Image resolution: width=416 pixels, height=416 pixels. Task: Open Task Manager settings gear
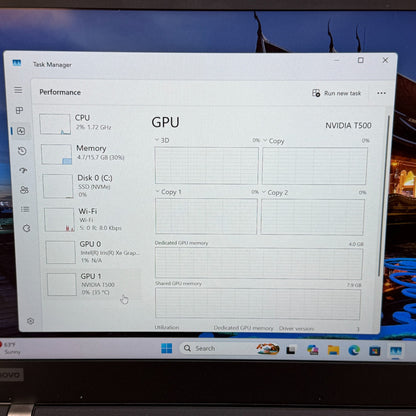pos(30,321)
